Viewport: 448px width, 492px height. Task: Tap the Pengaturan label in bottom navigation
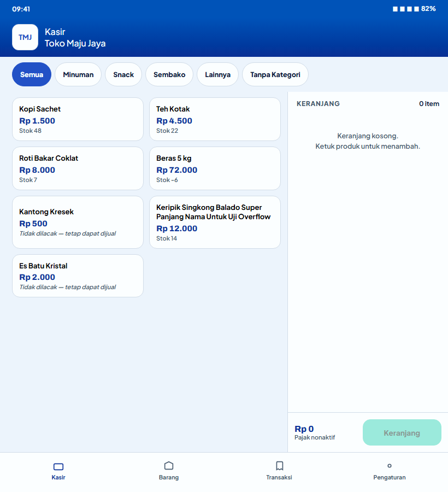390,477
